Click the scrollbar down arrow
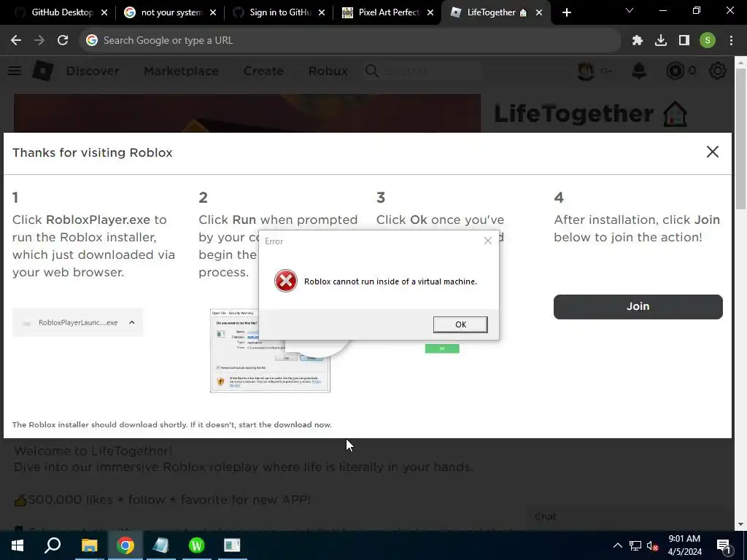 pyautogui.click(x=741, y=524)
